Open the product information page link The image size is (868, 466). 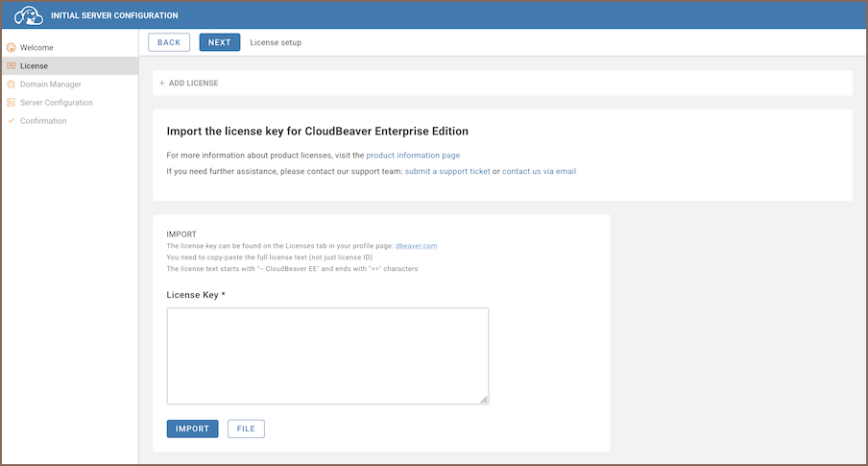click(x=413, y=155)
